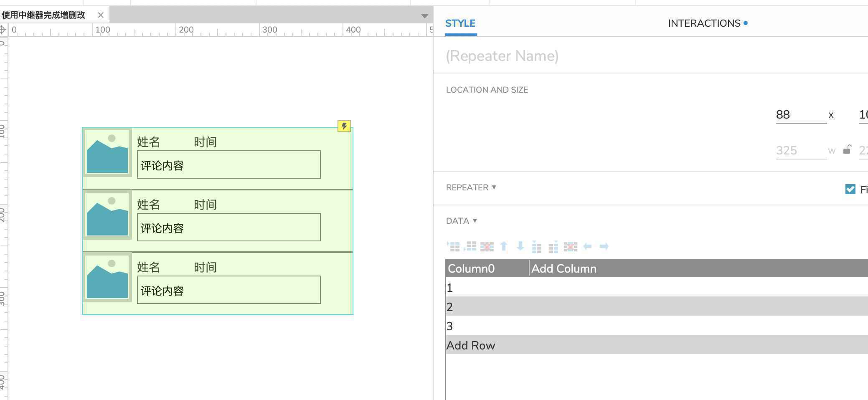Select data row 1
868x400 pixels.
point(657,288)
